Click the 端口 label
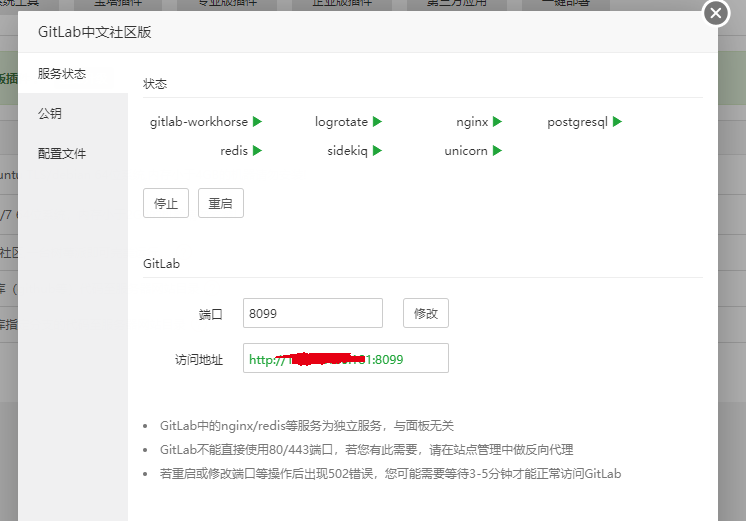This screenshot has width=746, height=521. point(211,314)
